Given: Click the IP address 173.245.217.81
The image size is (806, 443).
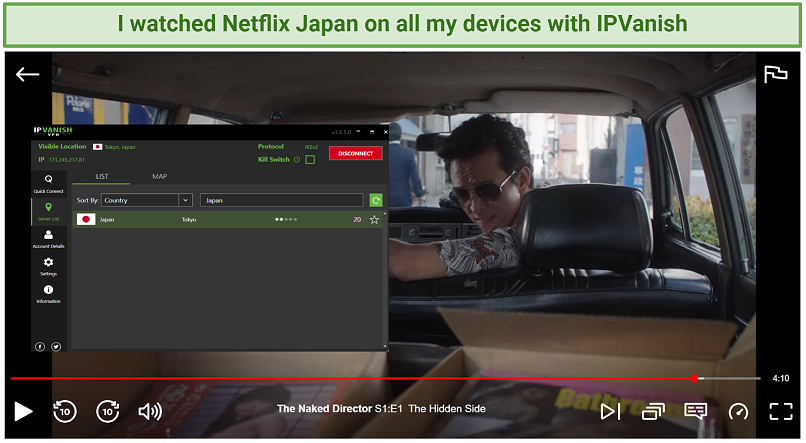Looking at the screenshot, I should tap(66, 160).
